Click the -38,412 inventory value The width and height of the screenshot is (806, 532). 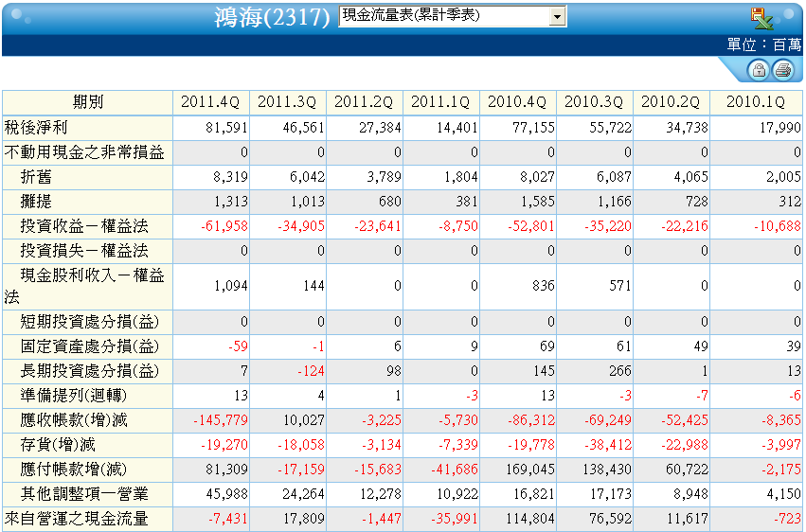click(x=608, y=445)
